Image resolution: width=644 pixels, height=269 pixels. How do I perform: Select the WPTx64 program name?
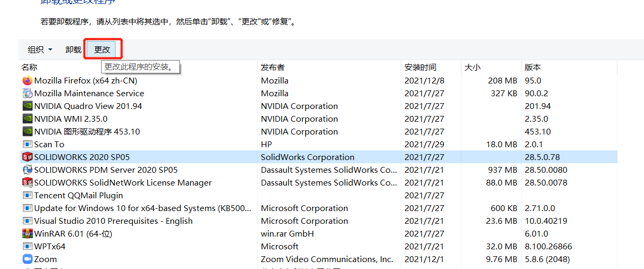50,247
